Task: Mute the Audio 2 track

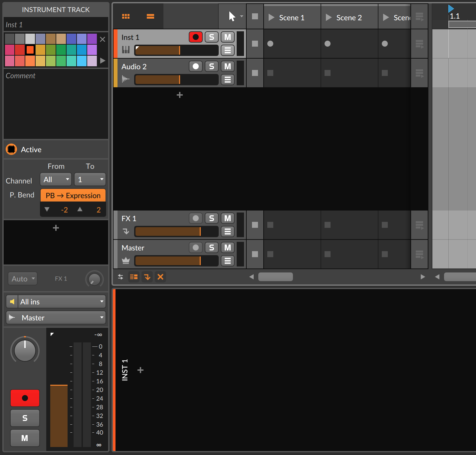Action: tap(227, 66)
